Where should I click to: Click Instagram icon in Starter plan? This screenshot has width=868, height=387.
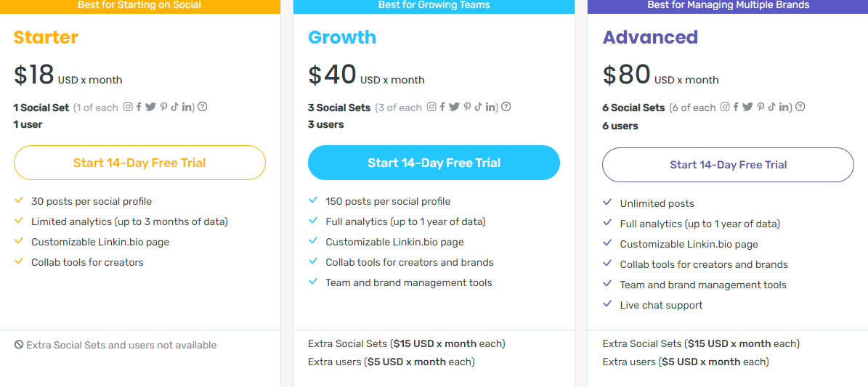128,107
